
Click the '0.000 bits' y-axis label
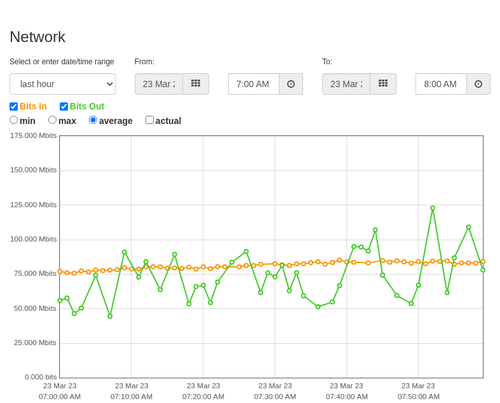pyautogui.click(x=41, y=377)
